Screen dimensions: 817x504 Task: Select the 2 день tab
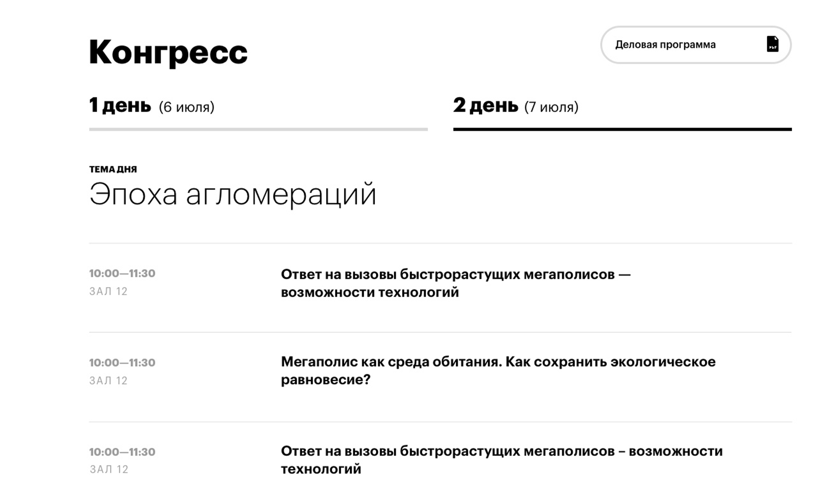click(x=485, y=105)
